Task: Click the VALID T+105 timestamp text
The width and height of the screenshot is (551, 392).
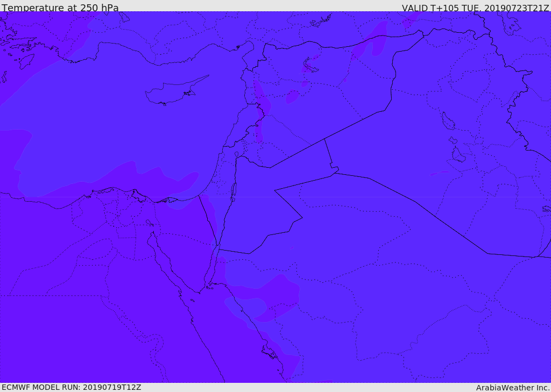Action: 476,8
